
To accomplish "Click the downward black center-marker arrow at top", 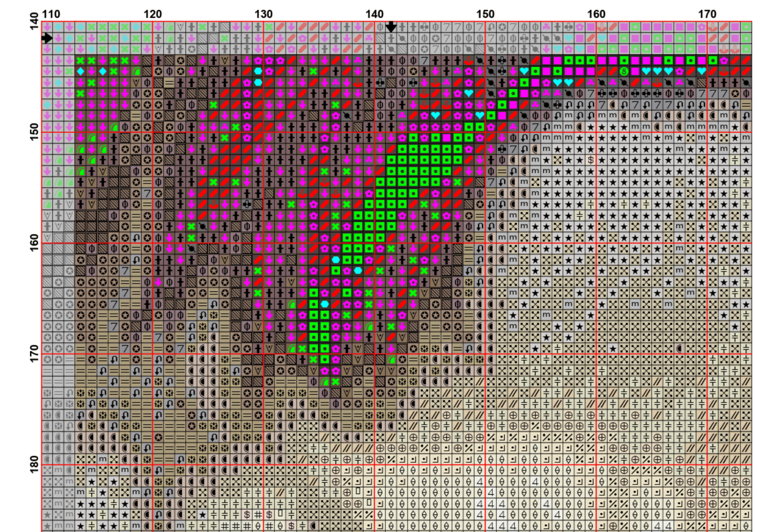I will tap(391, 27).
